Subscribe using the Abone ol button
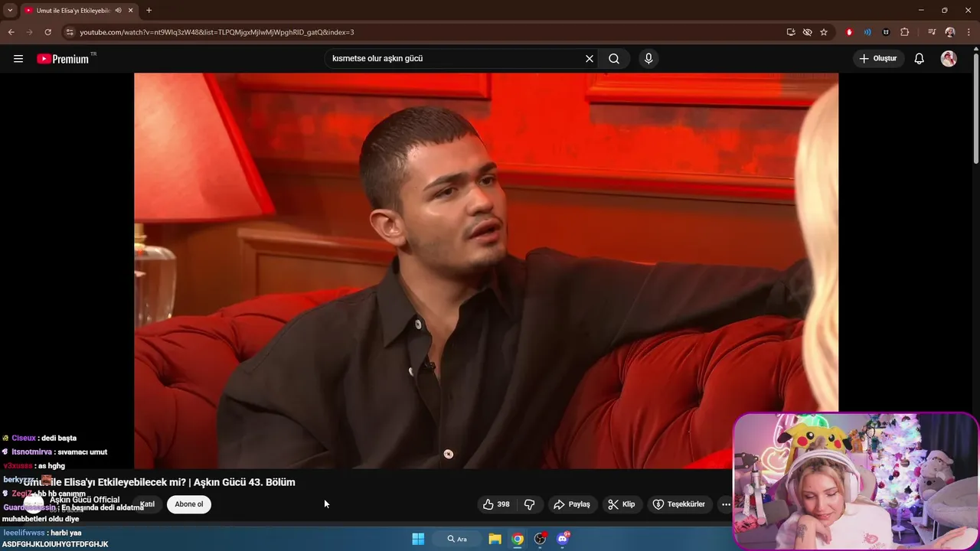The height and width of the screenshot is (551, 980). [189, 504]
